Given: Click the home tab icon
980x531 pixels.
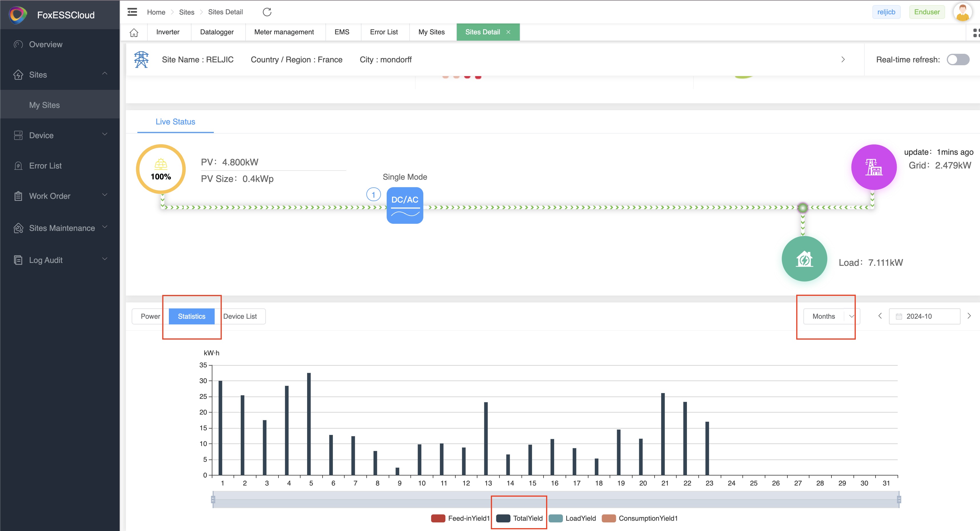Looking at the screenshot, I should click(134, 32).
